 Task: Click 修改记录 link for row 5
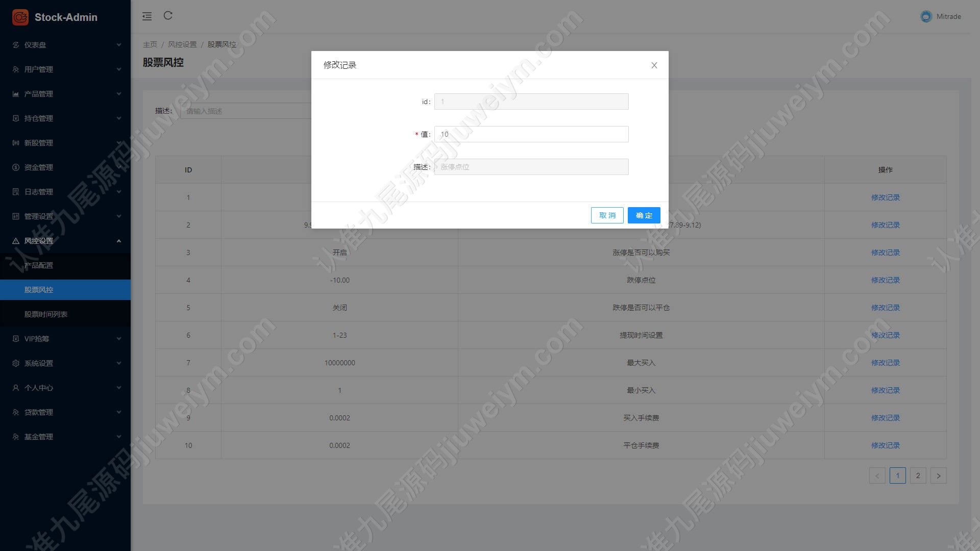click(x=885, y=308)
